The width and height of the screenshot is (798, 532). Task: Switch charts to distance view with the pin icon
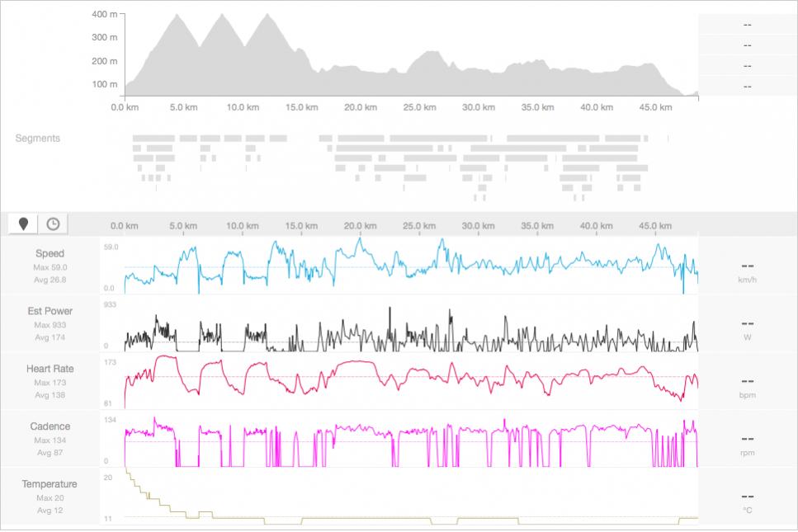(23, 224)
